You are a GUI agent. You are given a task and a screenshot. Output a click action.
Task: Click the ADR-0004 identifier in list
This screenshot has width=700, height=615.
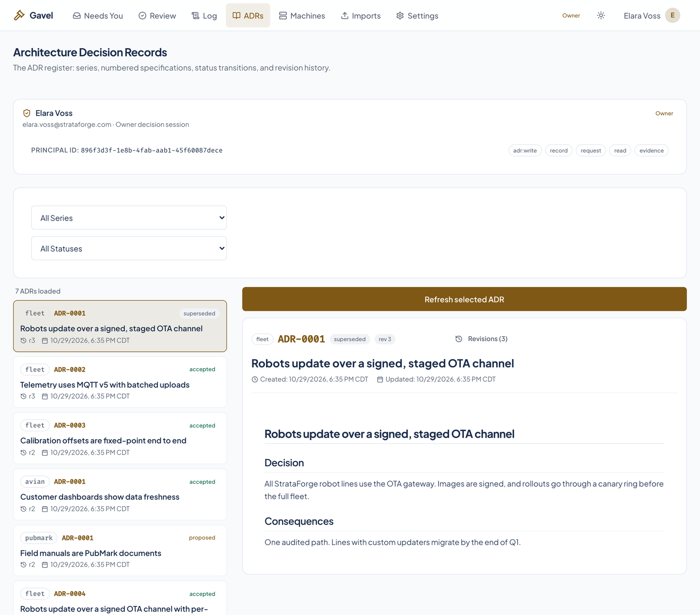pos(70,594)
